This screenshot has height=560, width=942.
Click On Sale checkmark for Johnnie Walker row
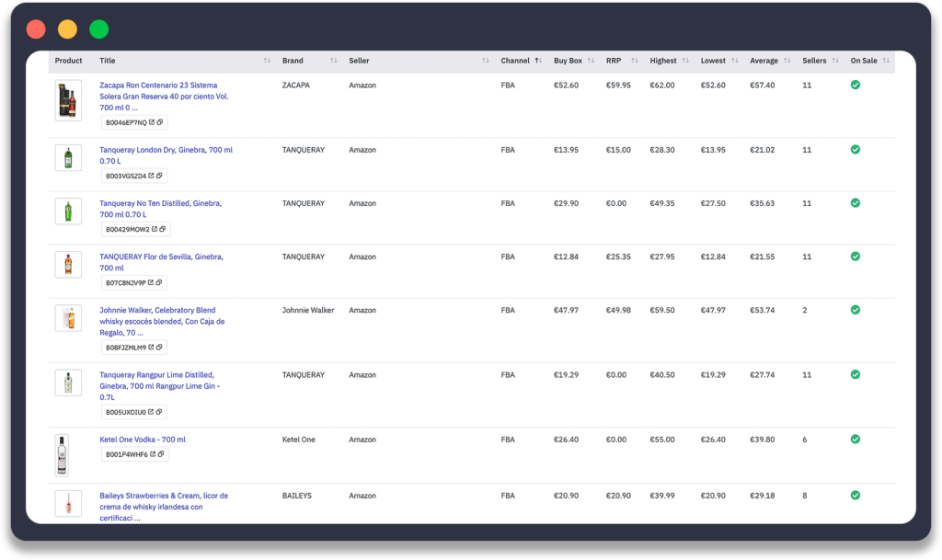point(856,310)
